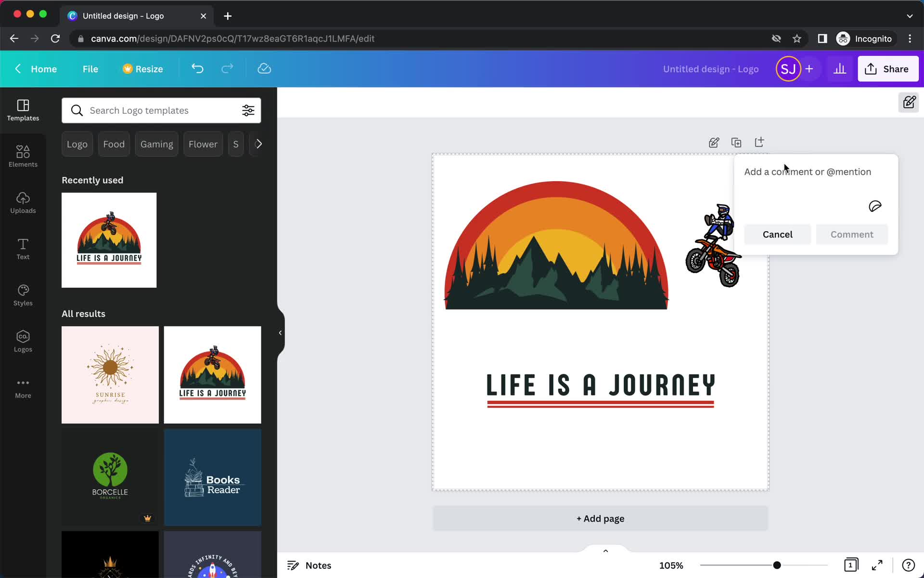Image resolution: width=924 pixels, height=578 pixels.
Task: Redo the last action
Action: click(227, 69)
